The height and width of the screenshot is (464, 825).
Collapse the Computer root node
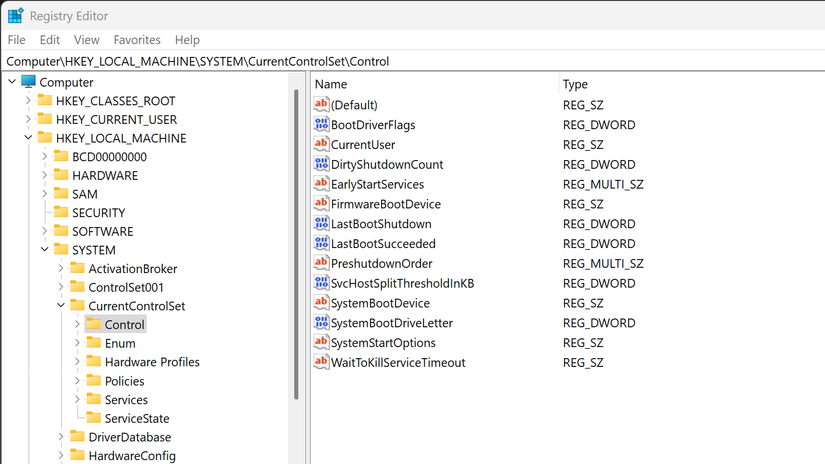pos(12,82)
